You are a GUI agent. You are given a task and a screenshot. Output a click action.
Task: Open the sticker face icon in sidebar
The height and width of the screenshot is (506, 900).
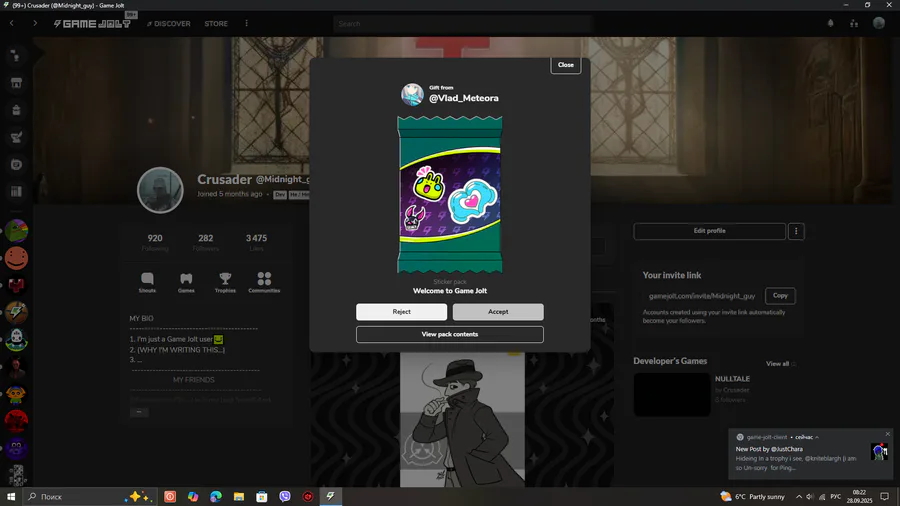[x=16, y=165]
